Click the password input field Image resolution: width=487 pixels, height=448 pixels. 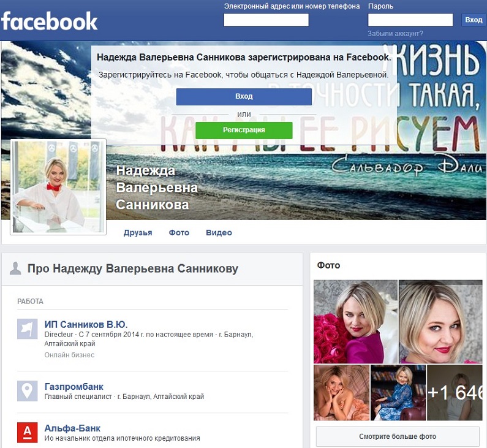[x=410, y=20]
